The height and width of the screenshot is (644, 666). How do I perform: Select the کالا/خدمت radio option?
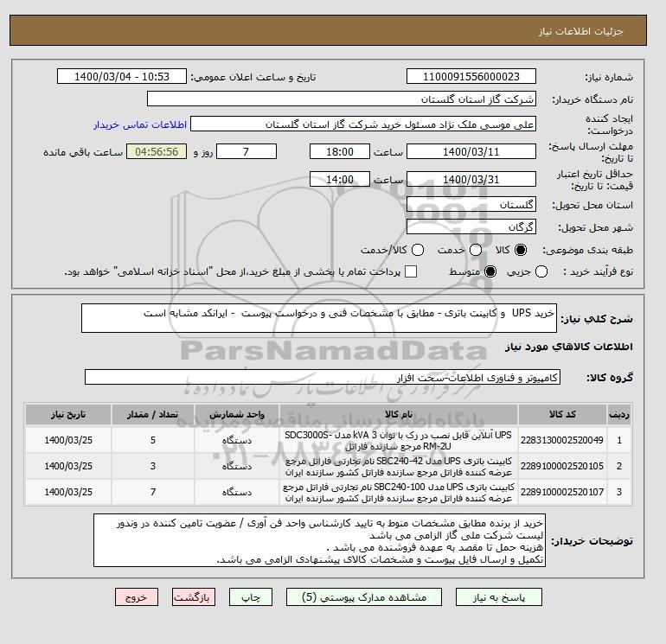pyautogui.click(x=418, y=250)
